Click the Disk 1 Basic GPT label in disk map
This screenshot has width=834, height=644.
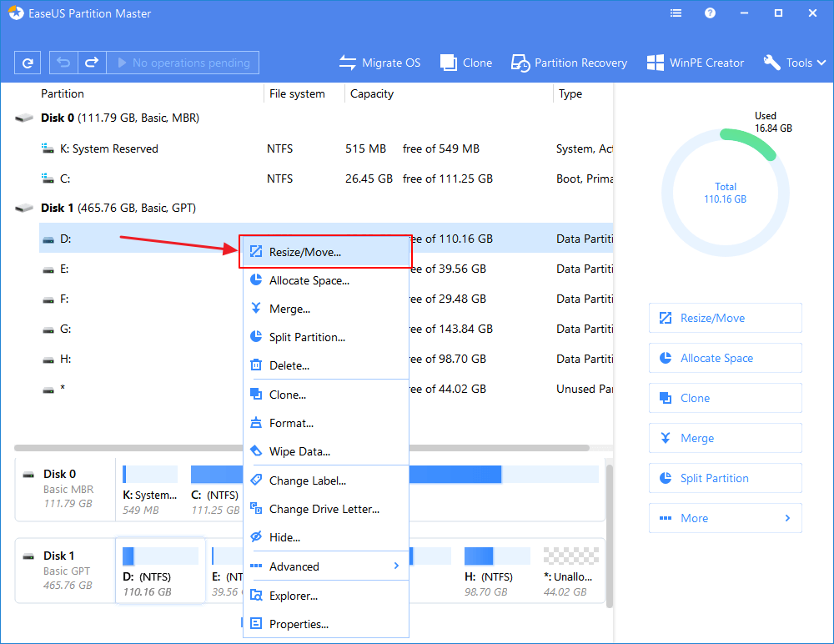click(x=65, y=571)
